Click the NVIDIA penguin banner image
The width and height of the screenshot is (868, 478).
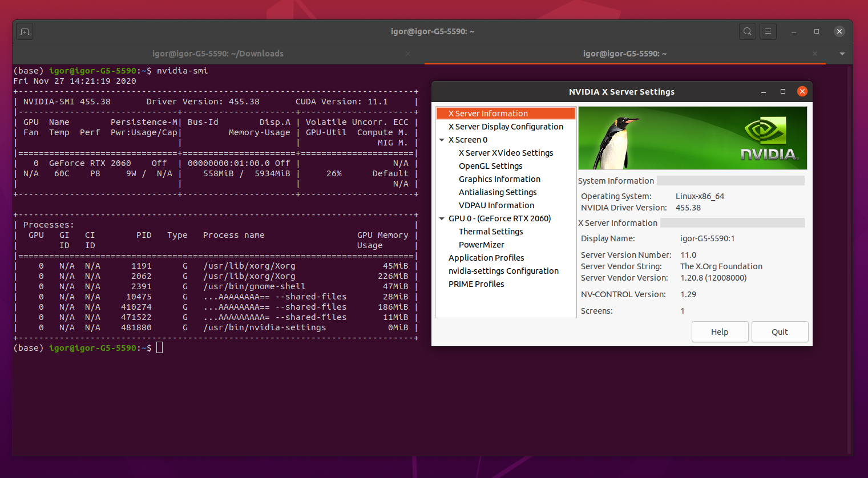693,138
